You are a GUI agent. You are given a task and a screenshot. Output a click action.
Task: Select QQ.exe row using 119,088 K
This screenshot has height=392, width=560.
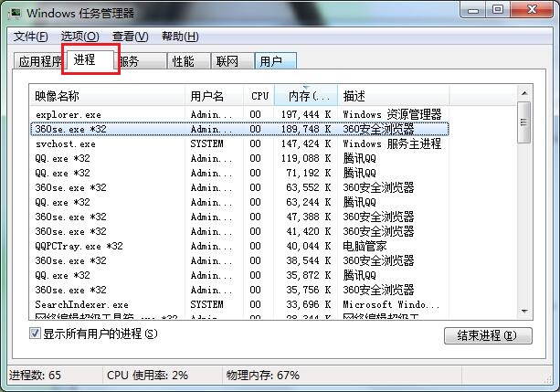239,158
